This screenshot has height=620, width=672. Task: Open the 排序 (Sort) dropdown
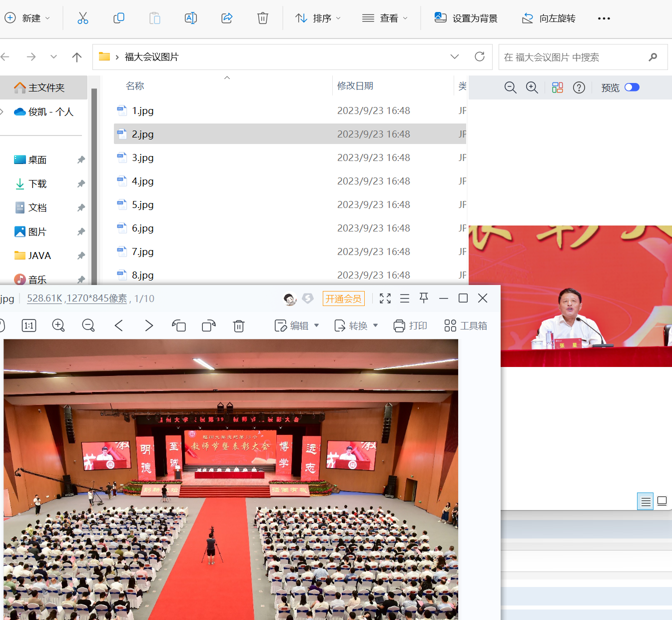point(318,18)
